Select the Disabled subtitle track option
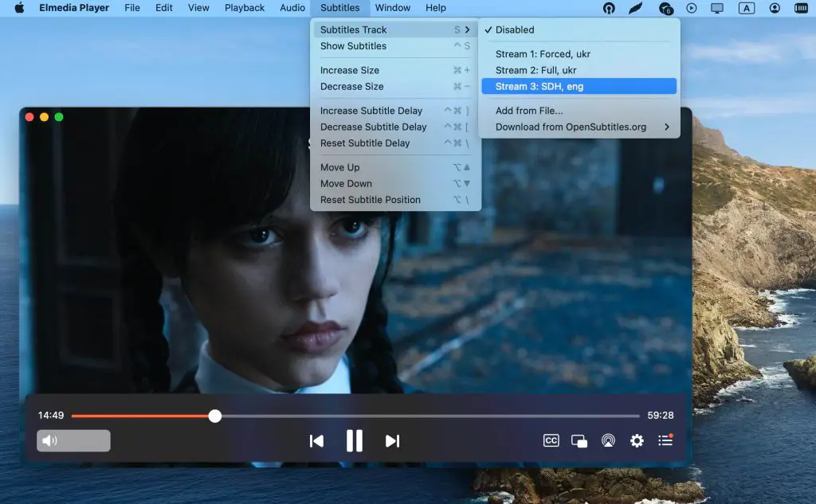 pos(579,29)
